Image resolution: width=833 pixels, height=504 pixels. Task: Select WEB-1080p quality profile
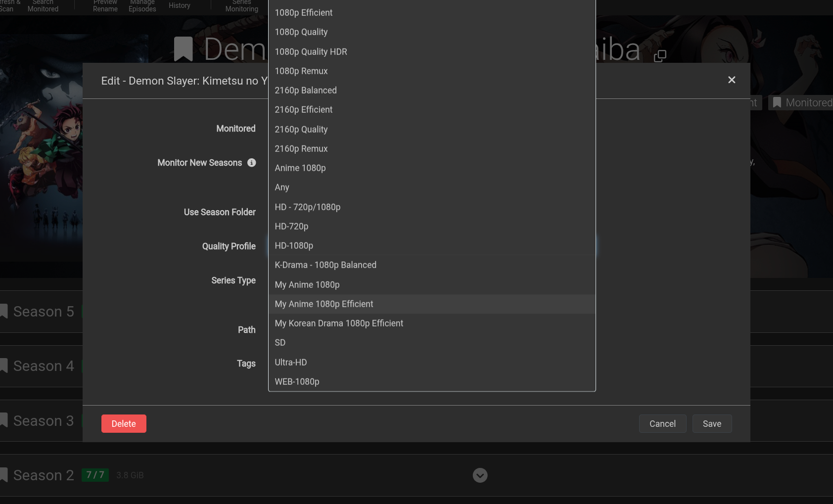click(x=297, y=382)
